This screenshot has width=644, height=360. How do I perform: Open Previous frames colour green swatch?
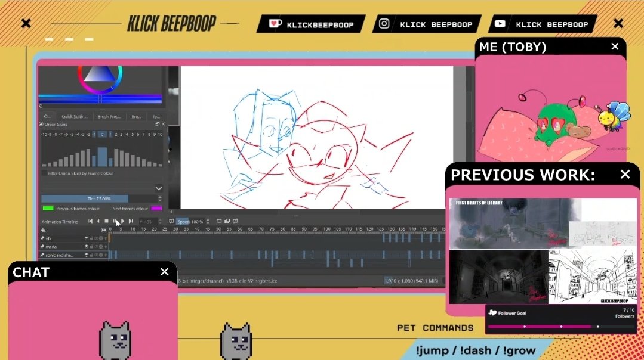click(48, 208)
